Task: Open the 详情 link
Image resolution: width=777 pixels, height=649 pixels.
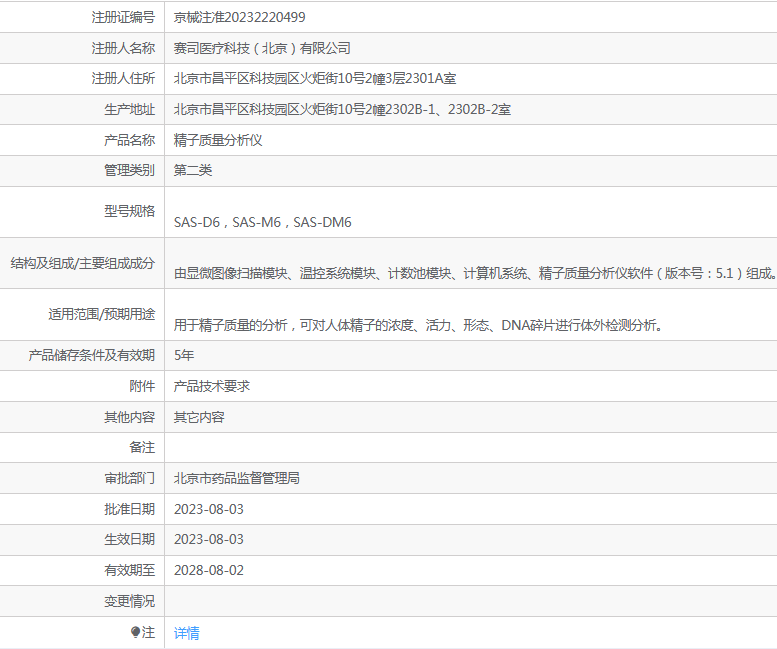Action: [x=186, y=633]
